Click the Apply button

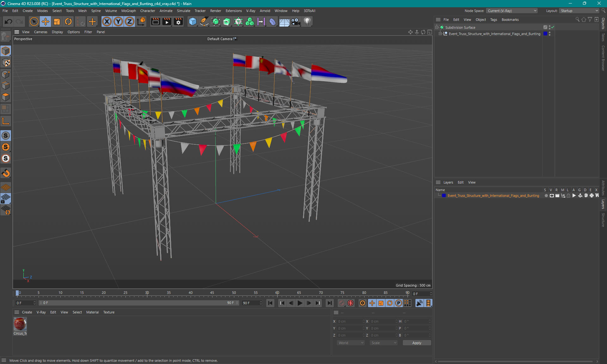point(416,343)
